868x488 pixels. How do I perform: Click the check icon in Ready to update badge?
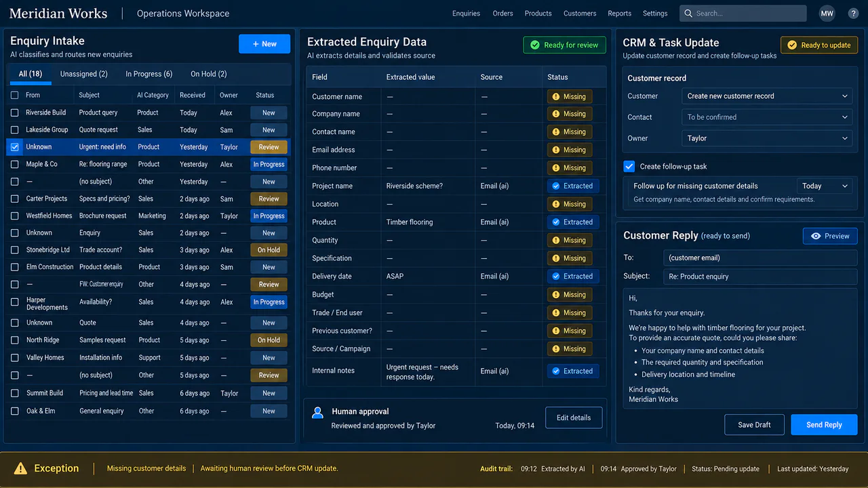coord(791,45)
